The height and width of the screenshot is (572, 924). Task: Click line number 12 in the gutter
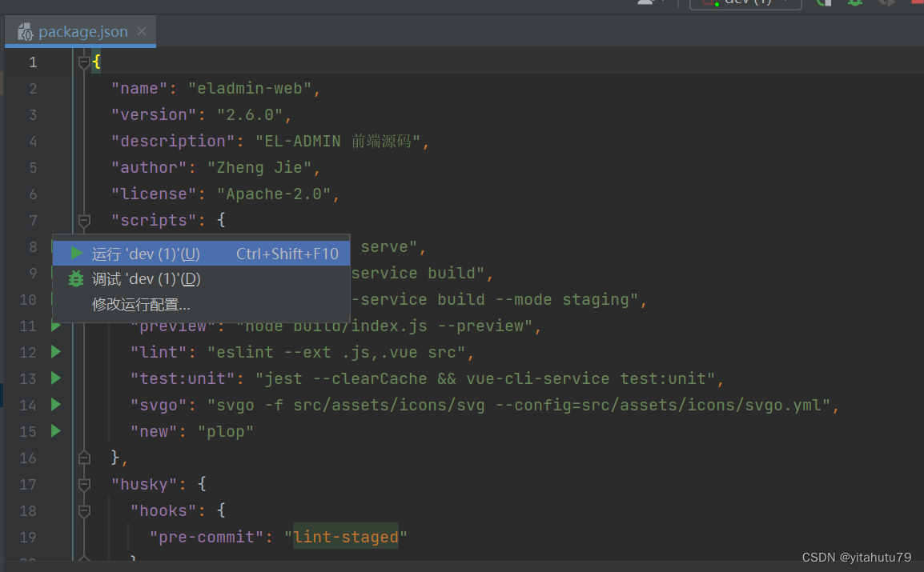[28, 351]
